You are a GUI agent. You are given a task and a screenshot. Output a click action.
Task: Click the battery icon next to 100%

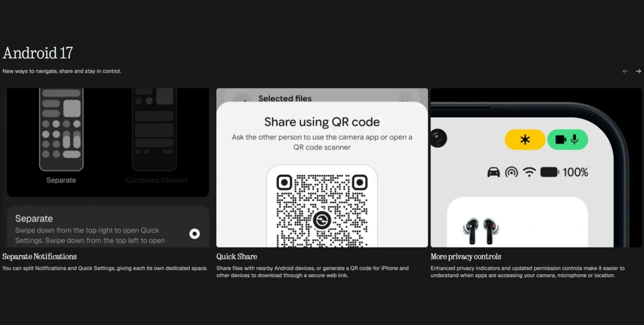click(x=549, y=172)
